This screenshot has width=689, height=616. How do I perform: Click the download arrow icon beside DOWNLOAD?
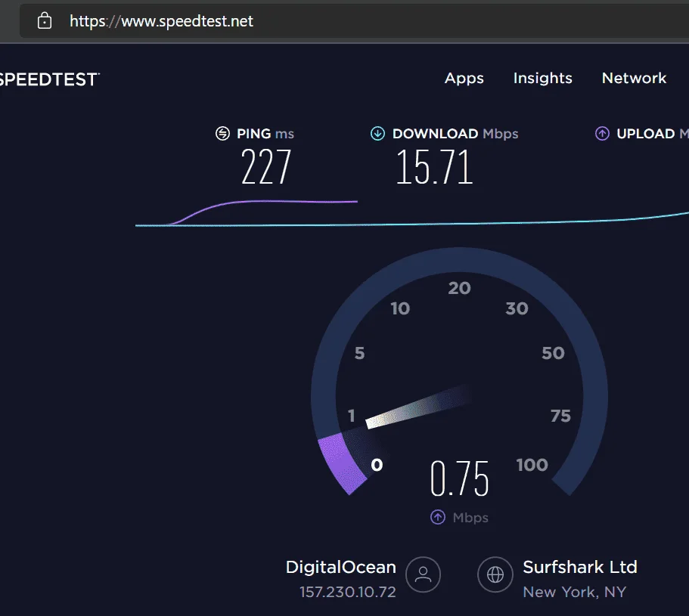(377, 134)
